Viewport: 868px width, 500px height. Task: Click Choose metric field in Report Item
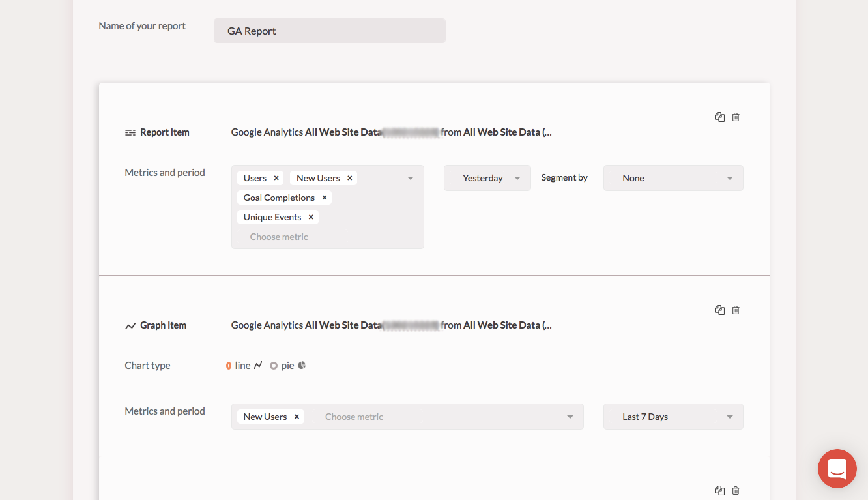coord(279,237)
